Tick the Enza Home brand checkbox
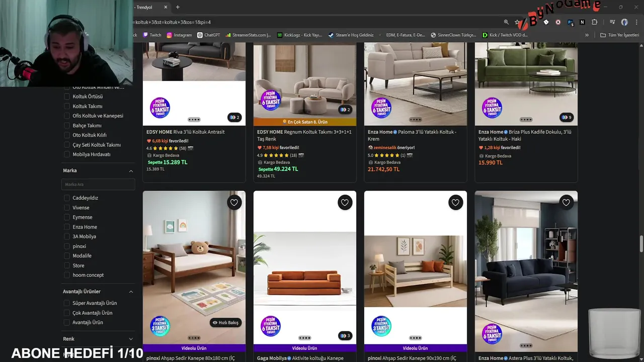Viewport: 644px width, 362px height. 67,227
